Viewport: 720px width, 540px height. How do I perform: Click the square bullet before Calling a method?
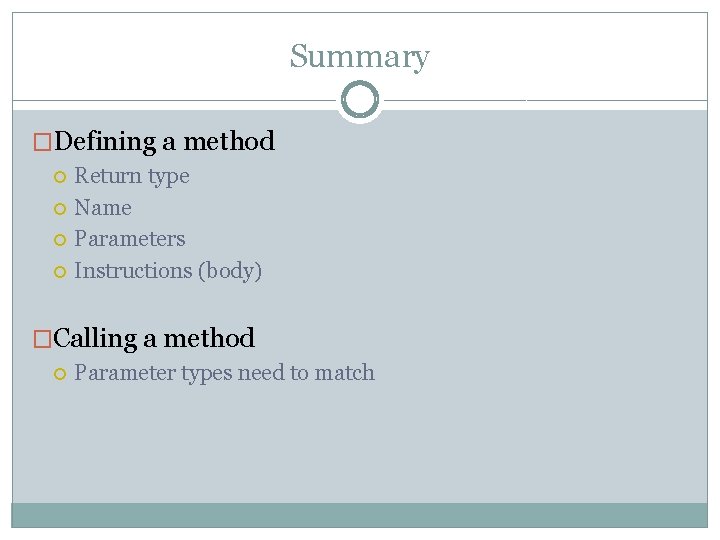[43, 340]
